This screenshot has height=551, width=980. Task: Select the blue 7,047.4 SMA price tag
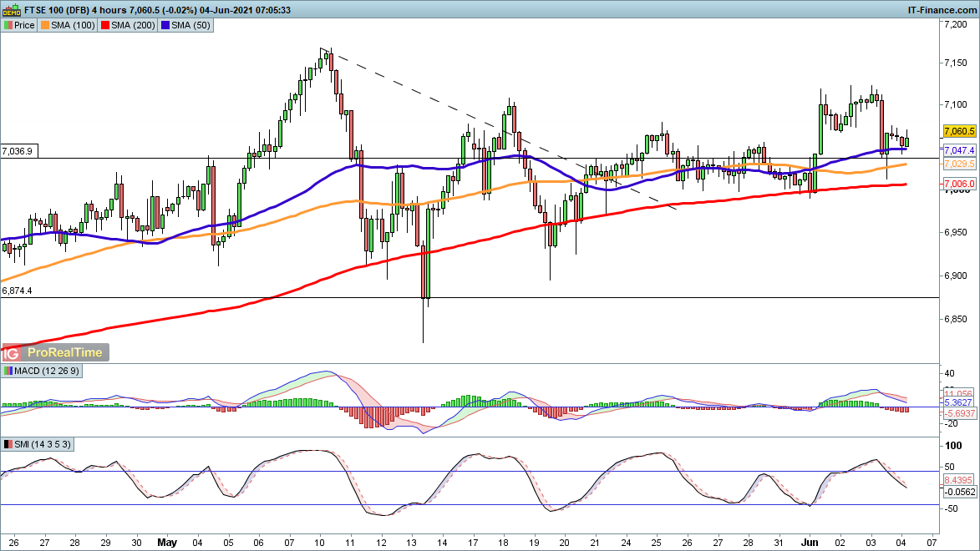coord(959,149)
